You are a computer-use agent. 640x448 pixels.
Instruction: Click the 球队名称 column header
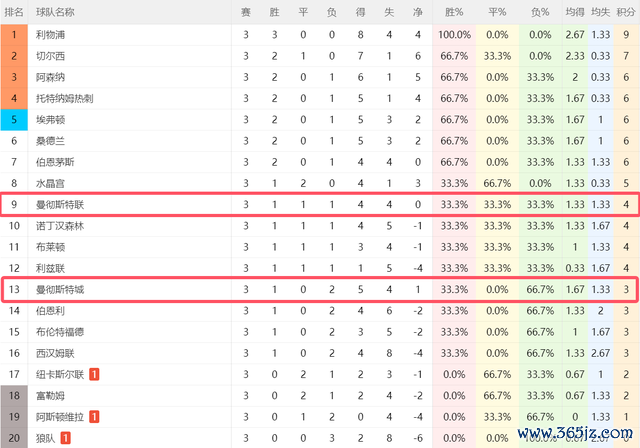click(x=55, y=12)
